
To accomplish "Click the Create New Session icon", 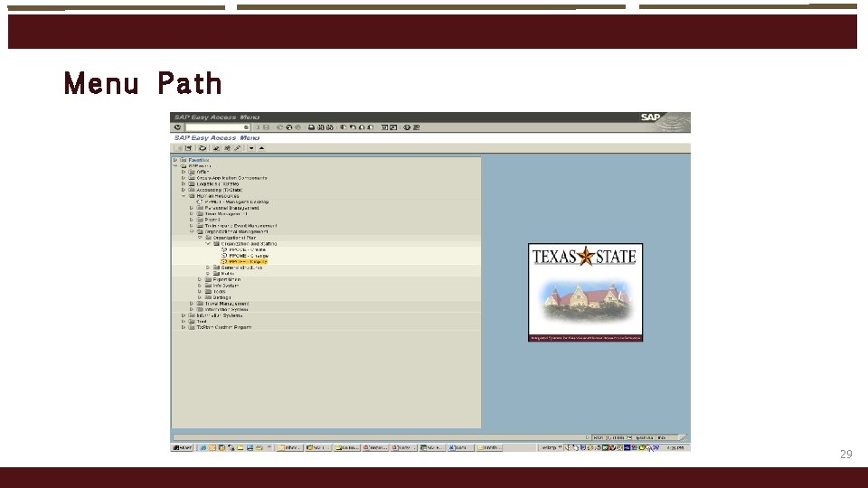I will pos(384,127).
